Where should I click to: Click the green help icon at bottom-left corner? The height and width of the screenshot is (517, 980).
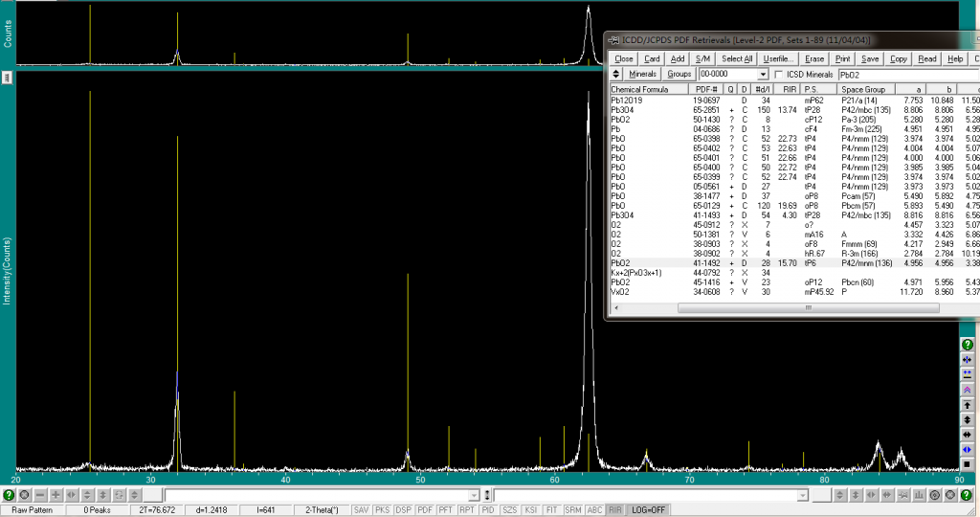(x=9, y=495)
